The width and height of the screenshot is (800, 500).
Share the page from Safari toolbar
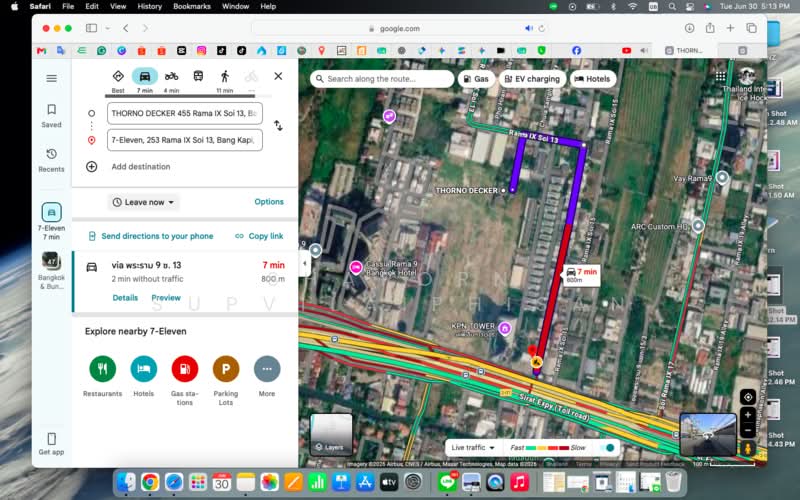tap(710, 28)
